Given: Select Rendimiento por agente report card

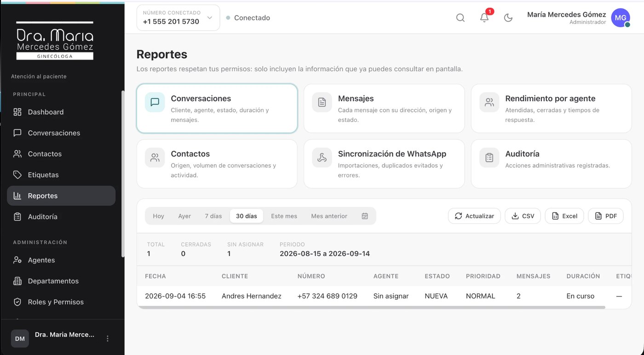Looking at the screenshot, I should (x=551, y=109).
